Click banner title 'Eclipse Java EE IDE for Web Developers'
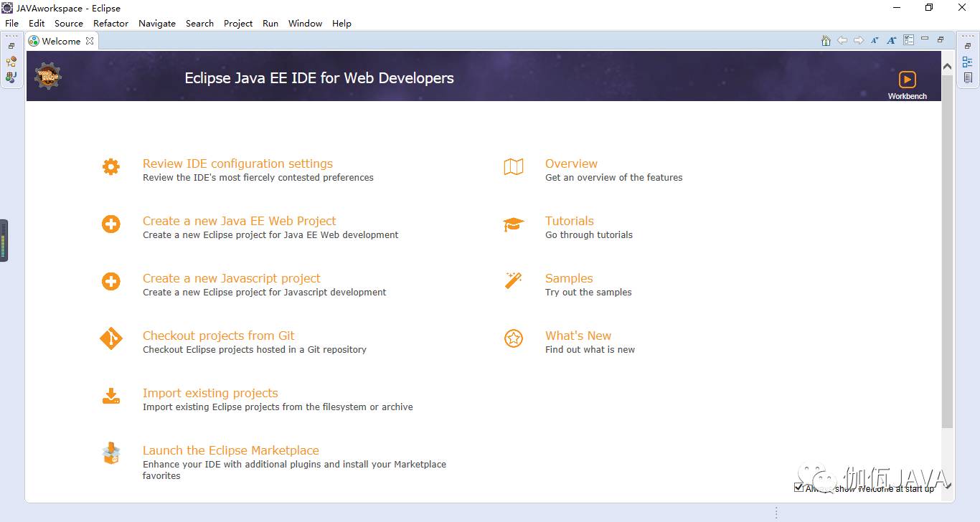980x522 pixels. [319, 78]
